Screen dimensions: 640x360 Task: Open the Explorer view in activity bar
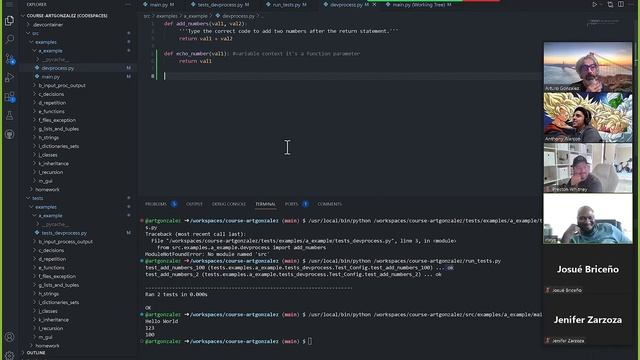(9, 21)
